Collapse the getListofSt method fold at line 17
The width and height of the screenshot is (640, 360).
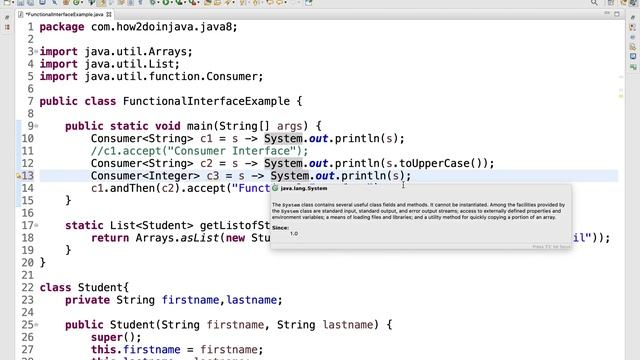click(36, 225)
